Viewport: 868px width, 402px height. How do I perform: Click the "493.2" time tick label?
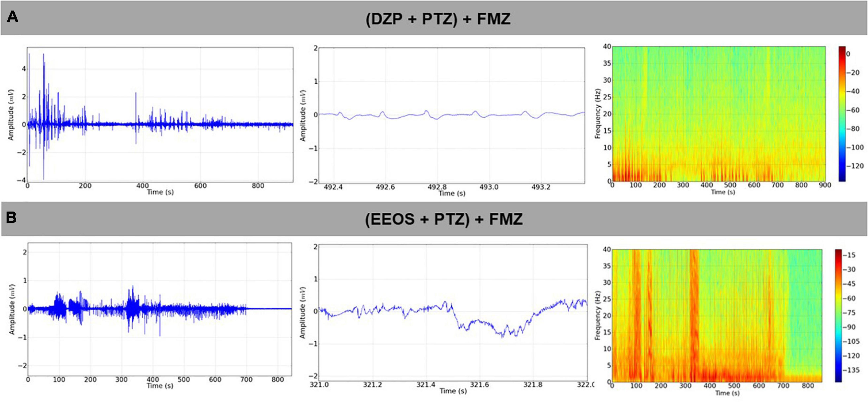(x=541, y=187)
